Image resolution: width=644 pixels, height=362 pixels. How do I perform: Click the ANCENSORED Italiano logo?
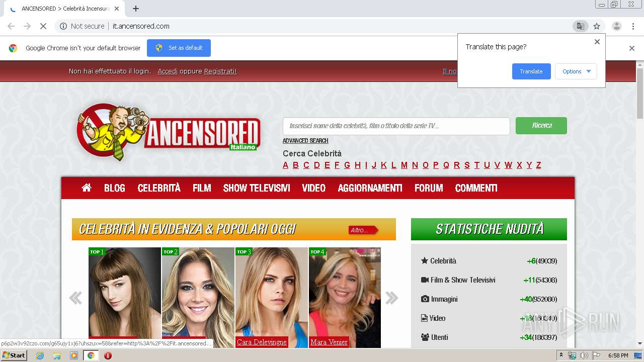(169, 132)
